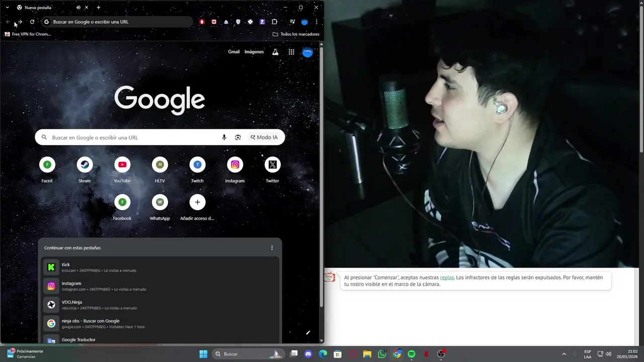Focus the Chrome address bar
The width and height of the screenshot is (644, 362).
tap(117, 22)
